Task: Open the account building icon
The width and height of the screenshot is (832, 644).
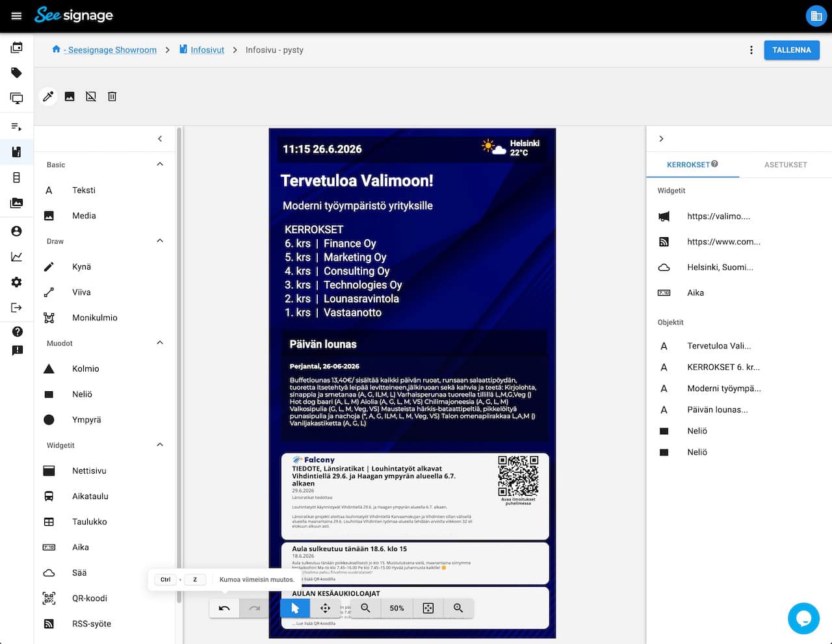Action: click(816, 16)
